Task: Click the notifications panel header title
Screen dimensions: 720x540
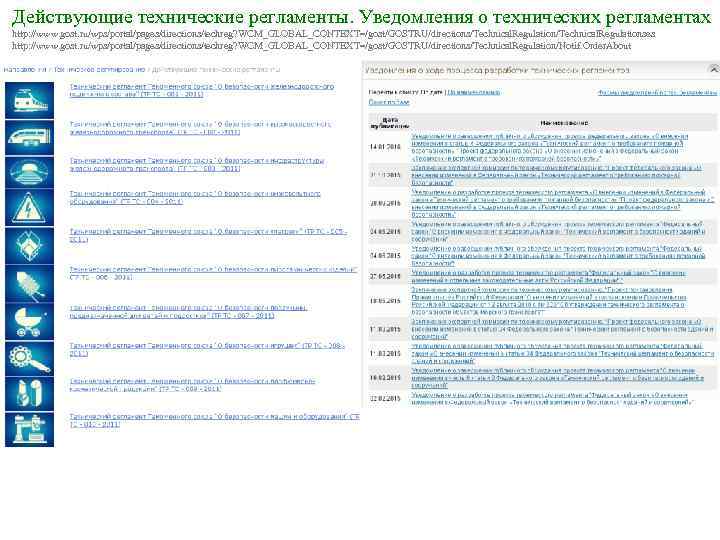Action: 497,70
